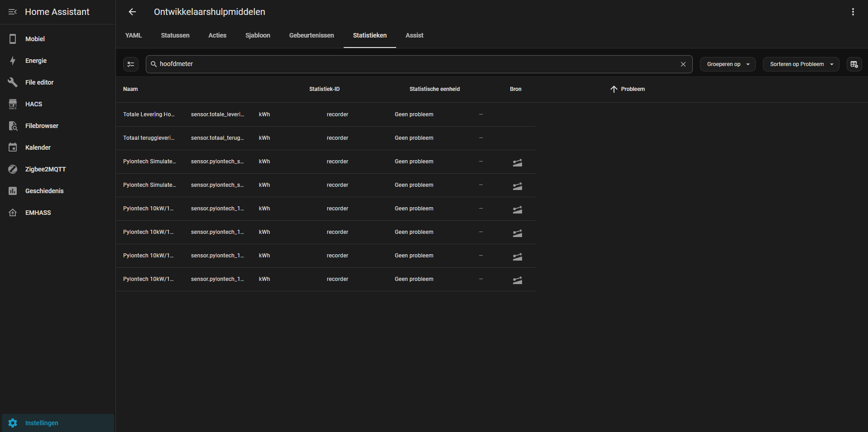
Task: Switch to the Acties tab
Action: point(217,35)
